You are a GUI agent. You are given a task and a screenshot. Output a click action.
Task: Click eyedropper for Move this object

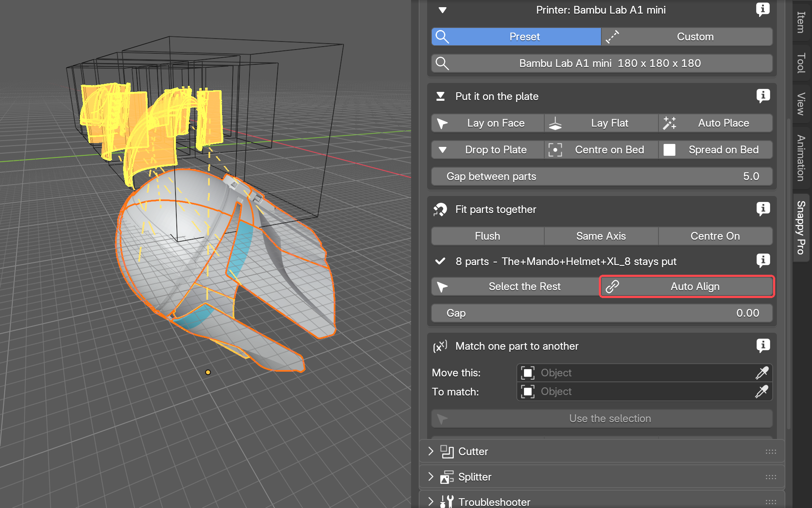[762, 373]
